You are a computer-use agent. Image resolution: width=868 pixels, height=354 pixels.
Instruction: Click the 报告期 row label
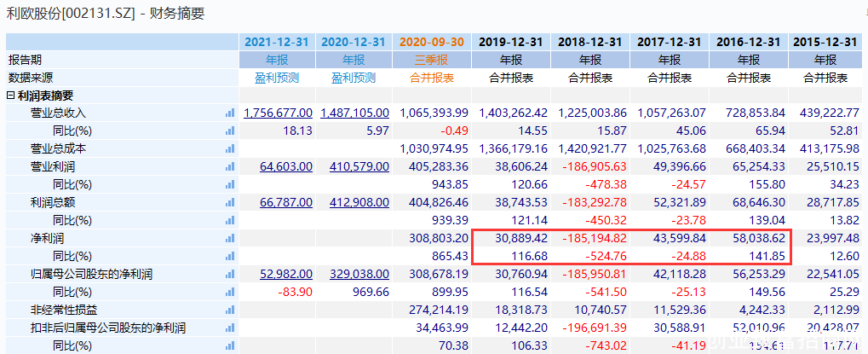click(x=25, y=60)
